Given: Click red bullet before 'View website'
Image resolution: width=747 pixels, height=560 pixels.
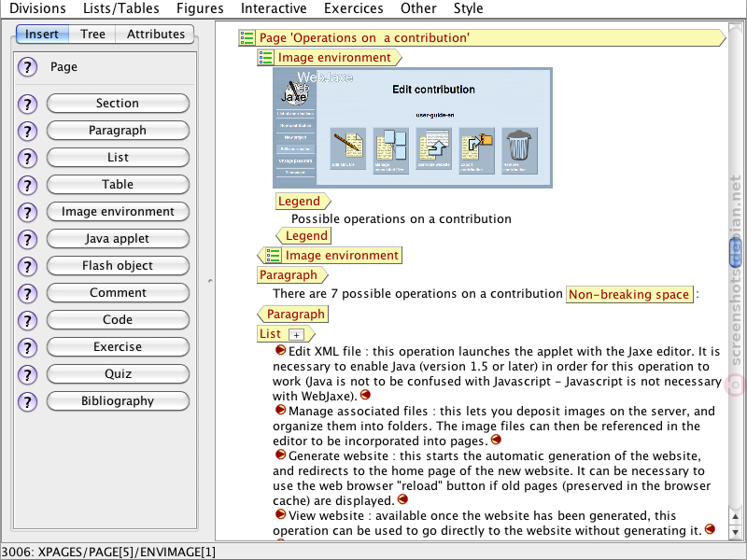Looking at the screenshot, I should point(280,514).
